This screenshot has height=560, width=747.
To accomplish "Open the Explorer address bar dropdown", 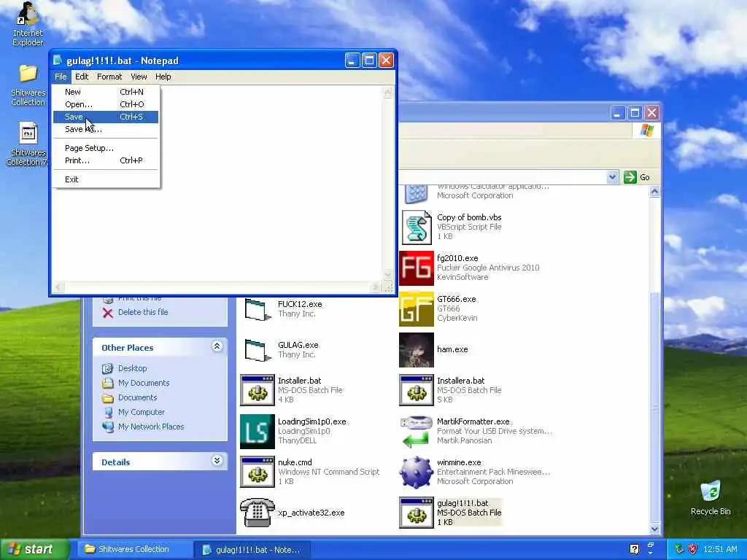I will click(x=612, y=177).
